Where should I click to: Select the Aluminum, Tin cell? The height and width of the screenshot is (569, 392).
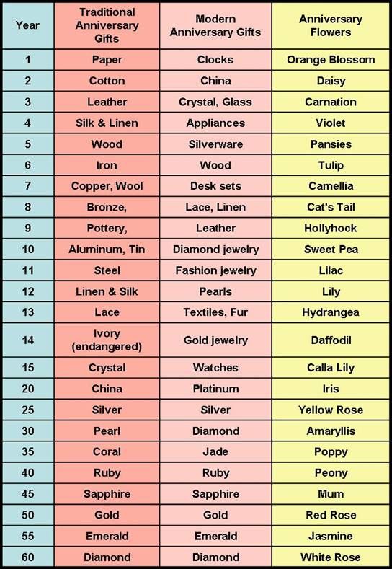(107, 250)
